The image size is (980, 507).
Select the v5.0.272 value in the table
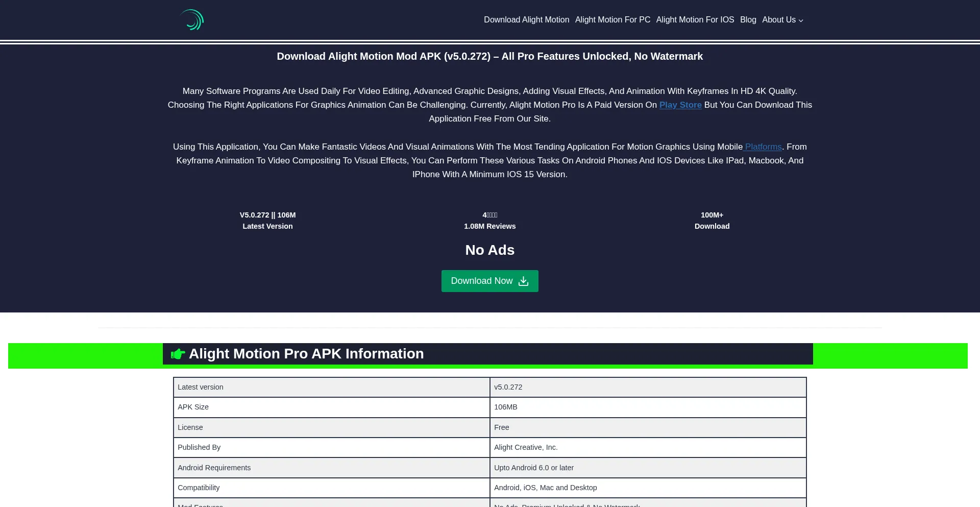(508, 387)
